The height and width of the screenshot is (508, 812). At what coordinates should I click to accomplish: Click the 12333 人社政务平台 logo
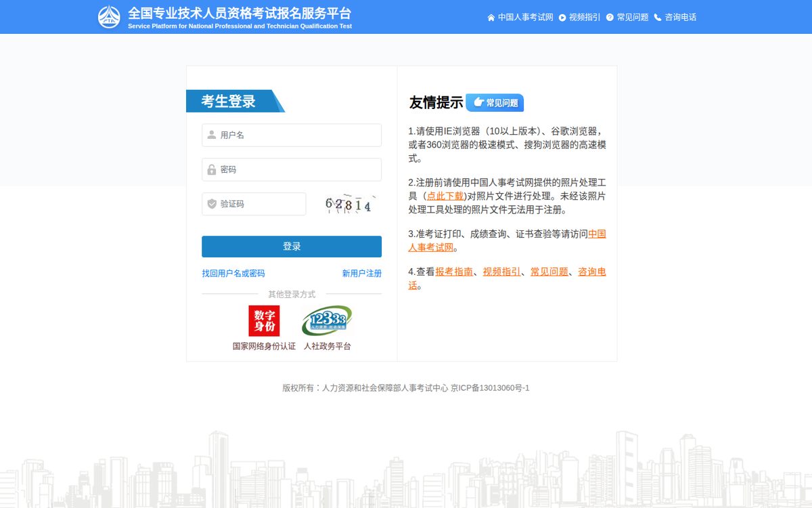tap(327, 321)
